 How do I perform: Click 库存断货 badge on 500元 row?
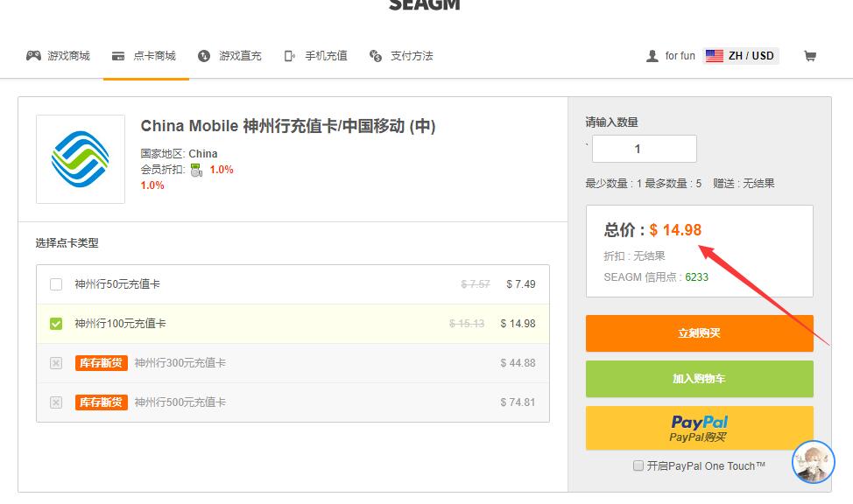pos(102,402)
